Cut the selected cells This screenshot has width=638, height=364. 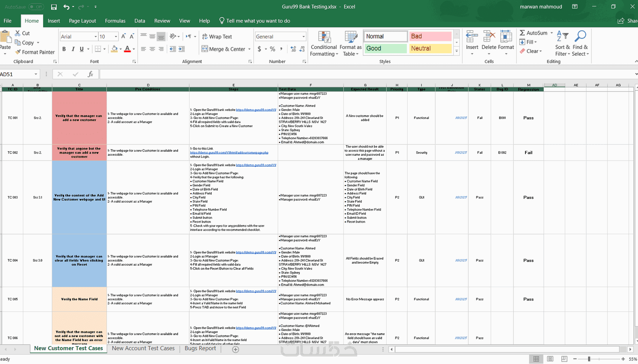pyautogui.click(x=22, y=33)
